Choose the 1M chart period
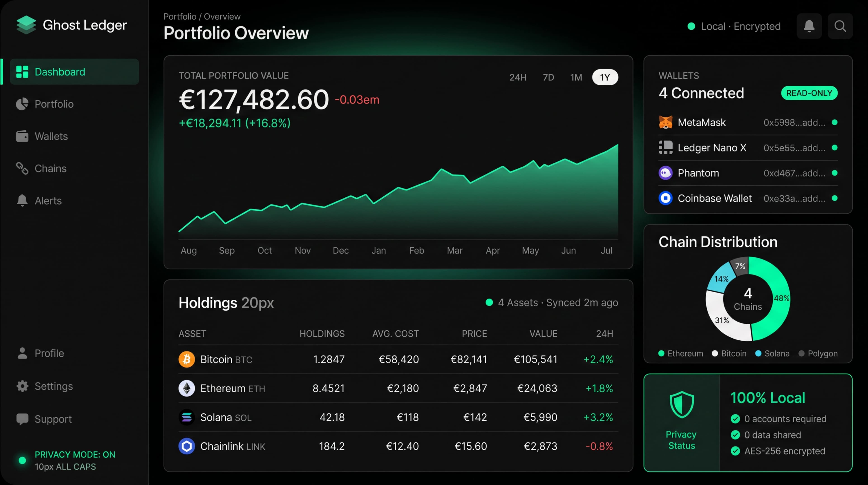Viewport: 868px width, 485px height. pyautogui.click(x=576, y=77)
